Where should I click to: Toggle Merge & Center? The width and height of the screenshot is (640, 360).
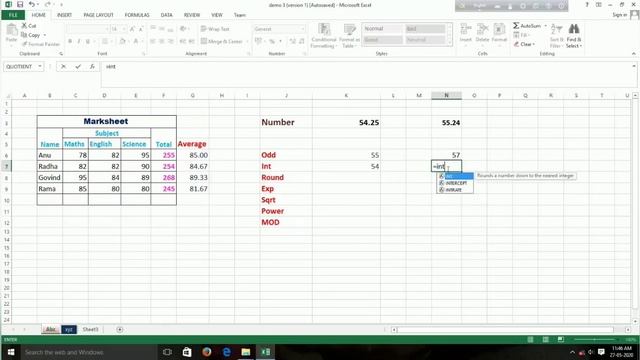222,41
